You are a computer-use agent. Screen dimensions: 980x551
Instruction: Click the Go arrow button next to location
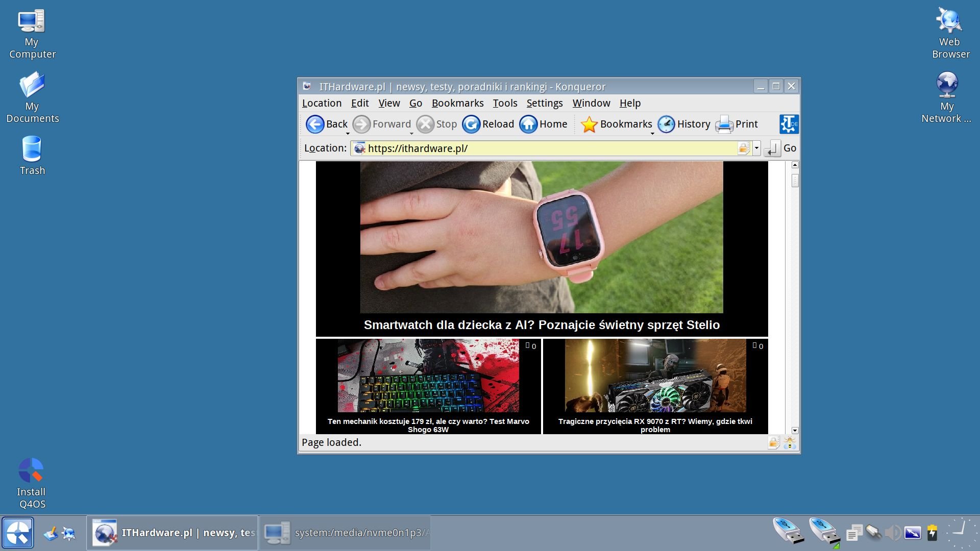(772, 148)
